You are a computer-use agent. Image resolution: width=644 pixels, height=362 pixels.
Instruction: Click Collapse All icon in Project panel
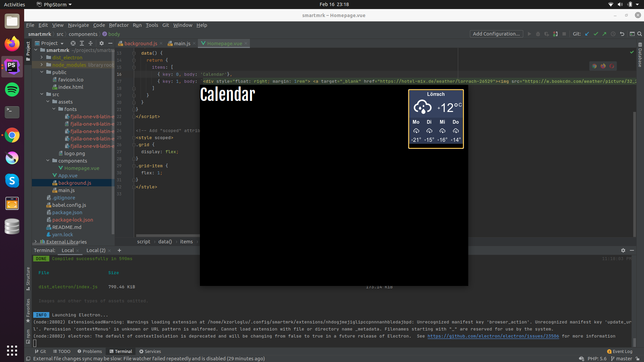pyautogui.click(x=91, y=43)
